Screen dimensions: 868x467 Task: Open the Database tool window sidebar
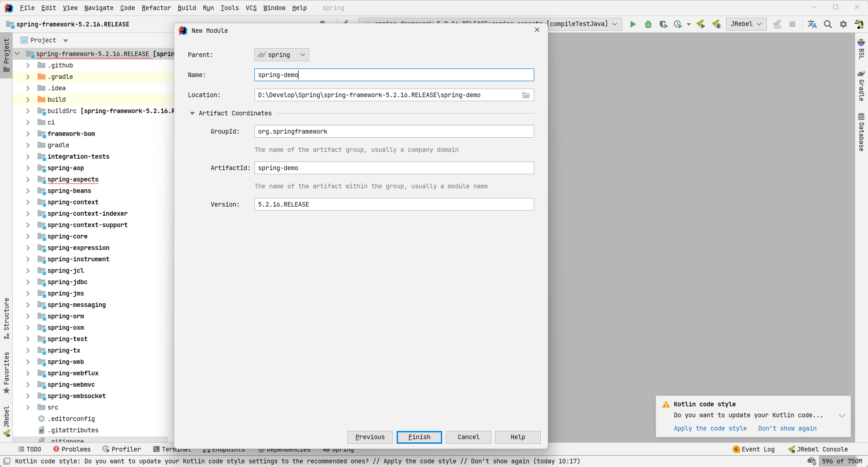pos(861,132)
